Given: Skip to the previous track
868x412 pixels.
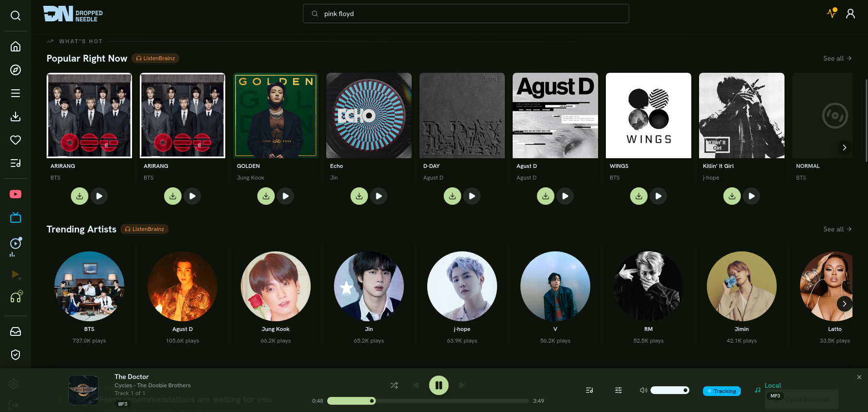Looking at the screenshot, I should coord(416,385).
